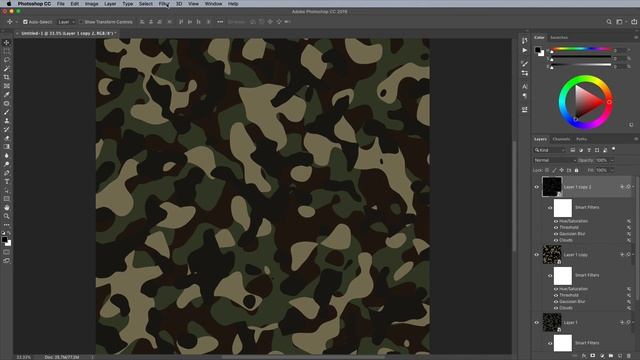Select the Blur tool
The height and width of the screenshot is (360, 640).
tap(7, 156)
